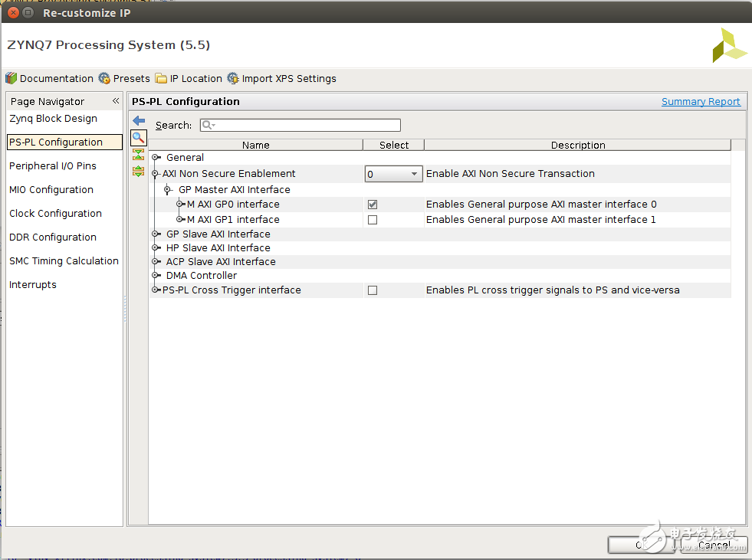Click the Cancel button
The width and height of the screenshot is (752, 560).
(713, 545)
